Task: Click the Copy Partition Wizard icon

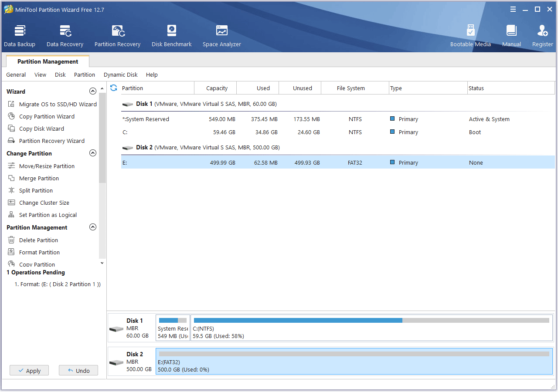Action: click(11, 116)
